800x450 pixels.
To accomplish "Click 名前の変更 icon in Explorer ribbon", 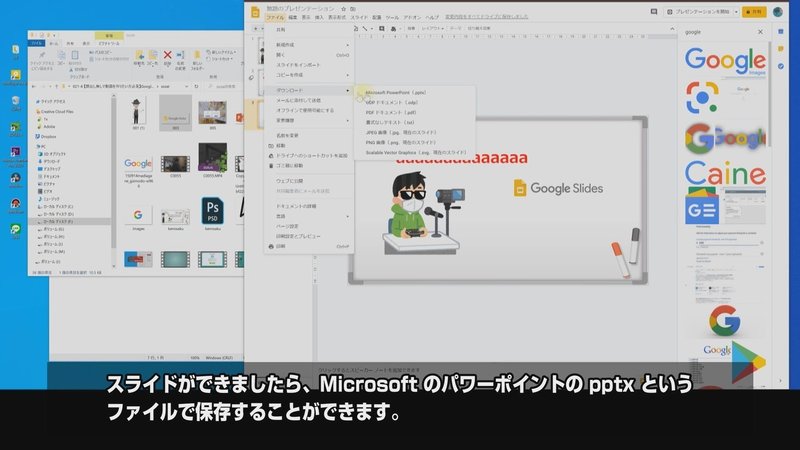I will [180, 59].
